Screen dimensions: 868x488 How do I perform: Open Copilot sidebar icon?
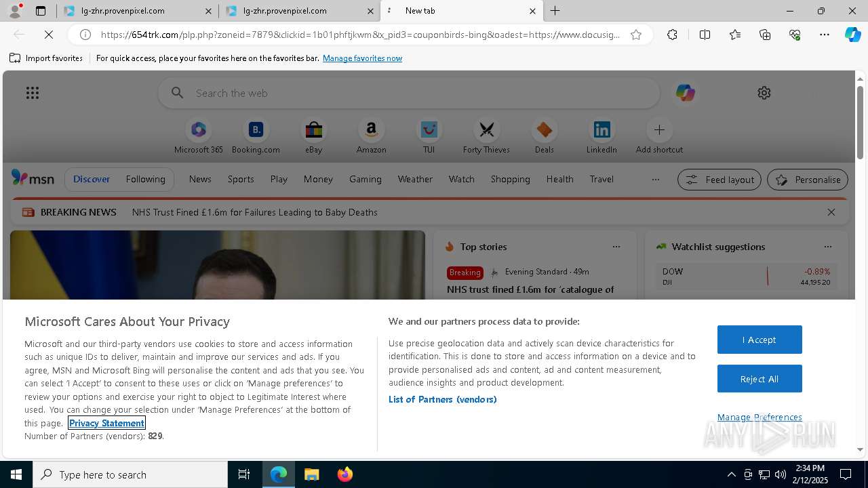[x=852, y=35]
